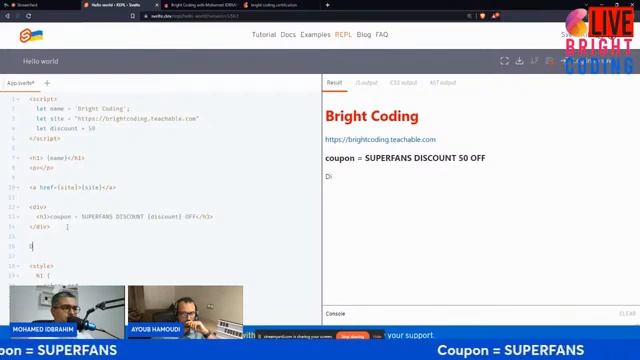The height and width of the screenshot is (360, 640).
Task: Collapse the h3 coupon fold at line 13
Action: tap(18, 217)
